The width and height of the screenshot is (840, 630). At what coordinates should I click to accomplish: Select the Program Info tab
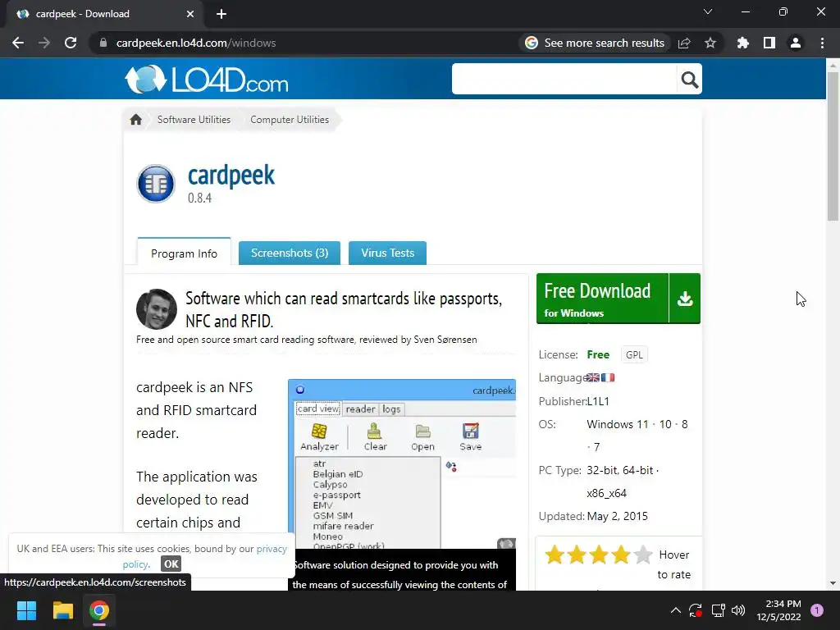(185, 253)
